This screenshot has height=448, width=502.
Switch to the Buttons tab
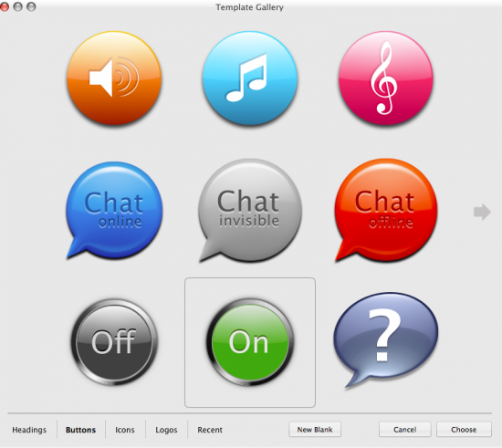pyautogui.click(x=80, y=430)
